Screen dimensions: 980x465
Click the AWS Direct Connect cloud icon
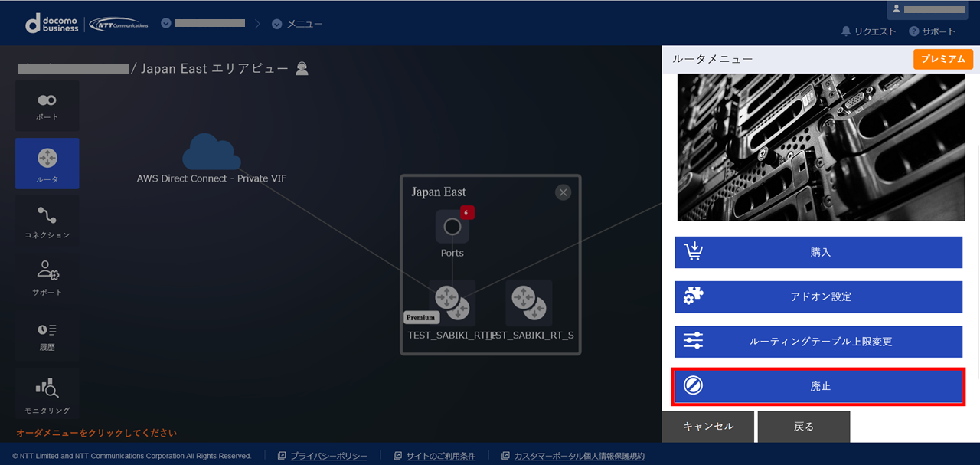coord(211,152)
